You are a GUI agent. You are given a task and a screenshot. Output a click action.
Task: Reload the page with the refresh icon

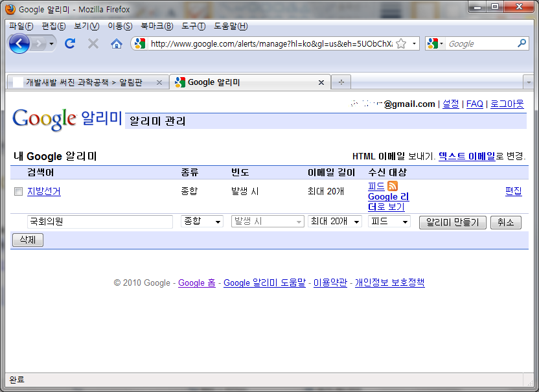coord(70,43)
